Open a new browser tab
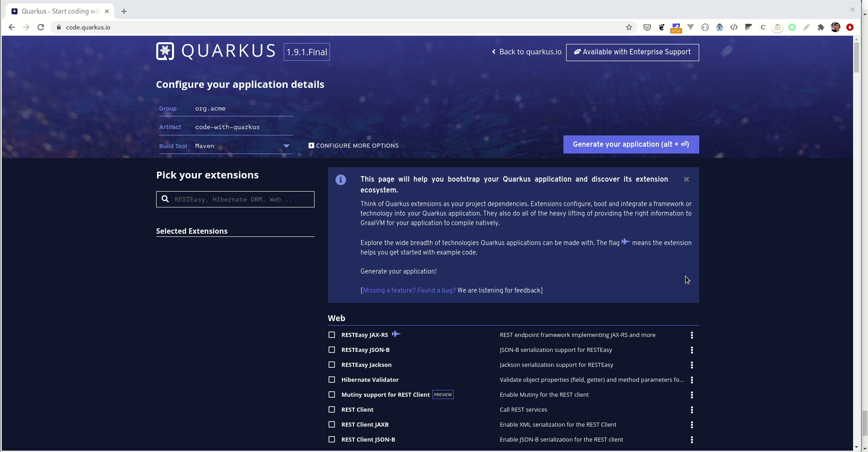Viewport: 868px width, 452px height. point(124,11)
